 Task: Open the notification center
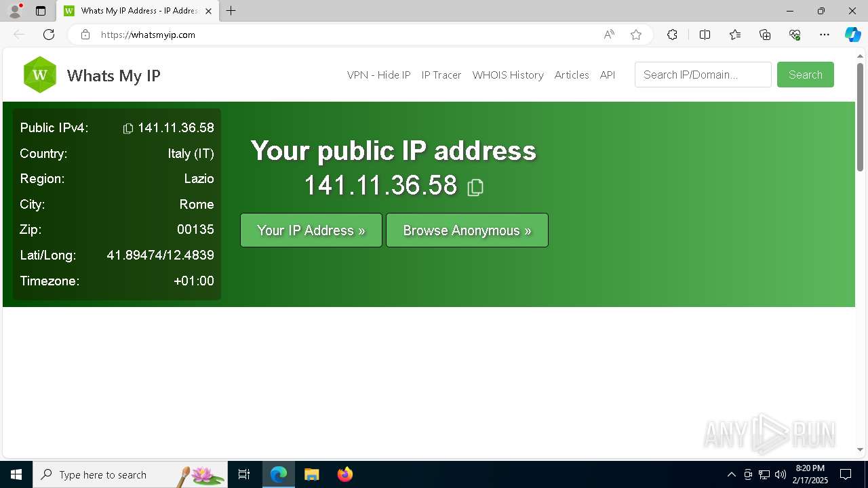click(846, 474)
